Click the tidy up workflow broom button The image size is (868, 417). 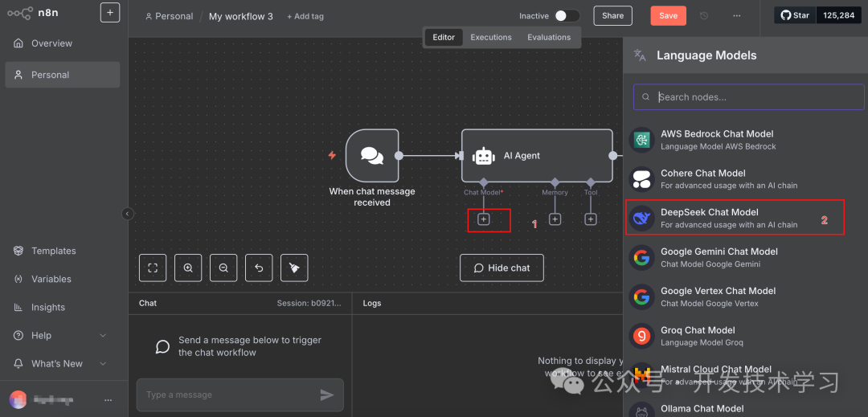pos(294,268)
